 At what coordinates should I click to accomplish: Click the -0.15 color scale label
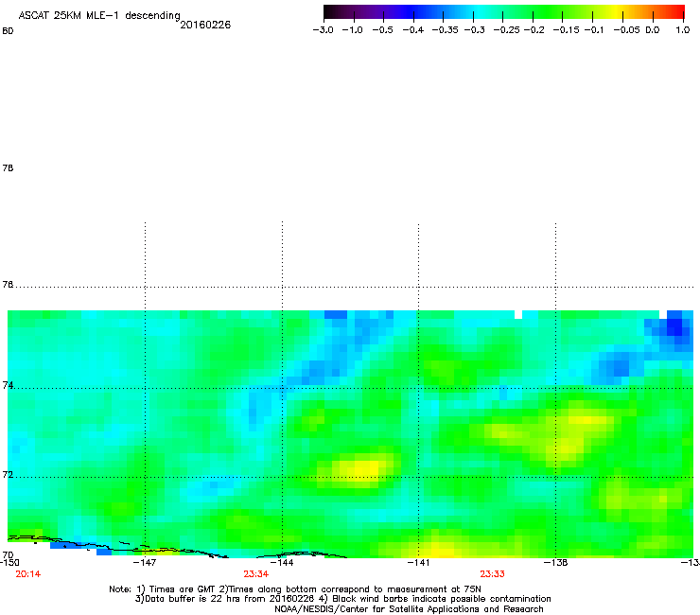pyautogui.click(x=566, y=30)
